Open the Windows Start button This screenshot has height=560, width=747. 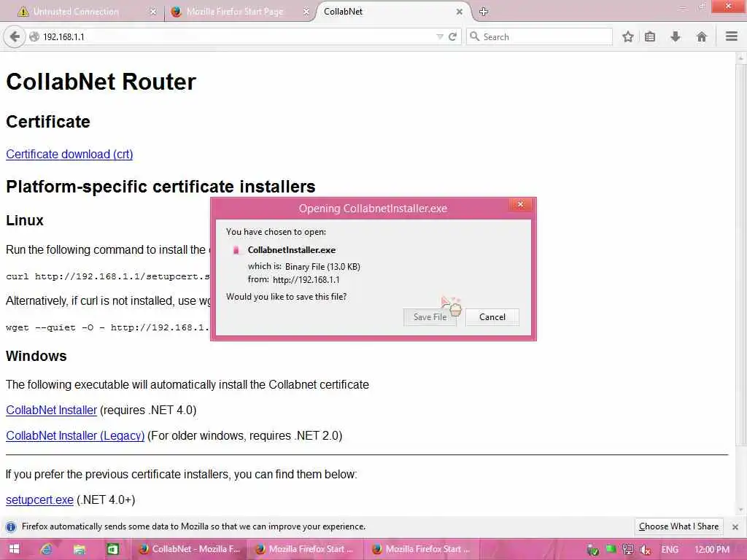[14, 550]
